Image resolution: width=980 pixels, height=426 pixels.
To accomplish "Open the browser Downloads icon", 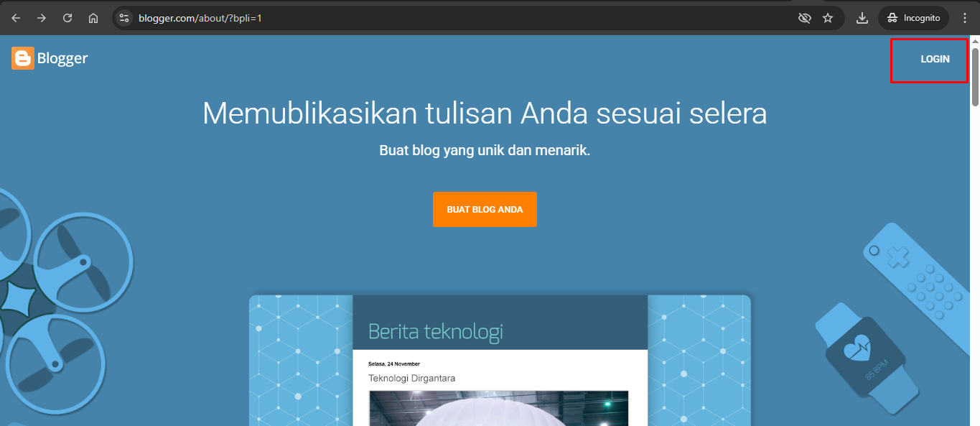I will (862, 18).
